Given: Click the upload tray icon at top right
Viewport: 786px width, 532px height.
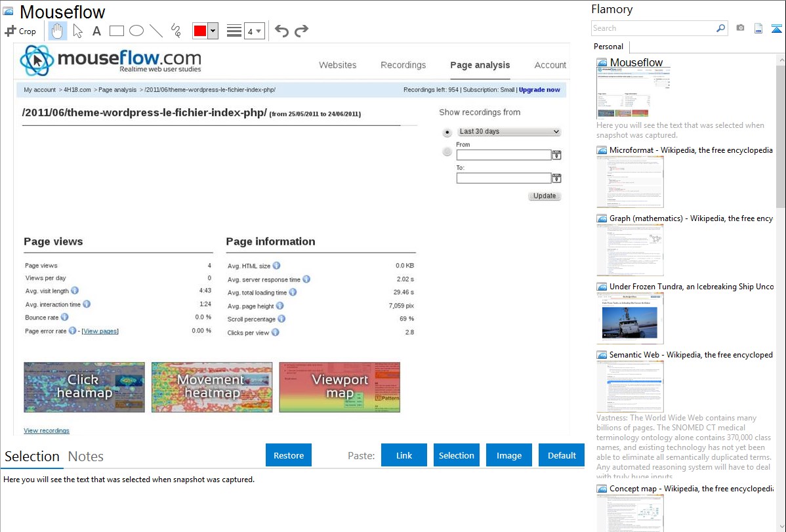Looking at the screenshot, I should pyautogui.click(x=776, y=28).
